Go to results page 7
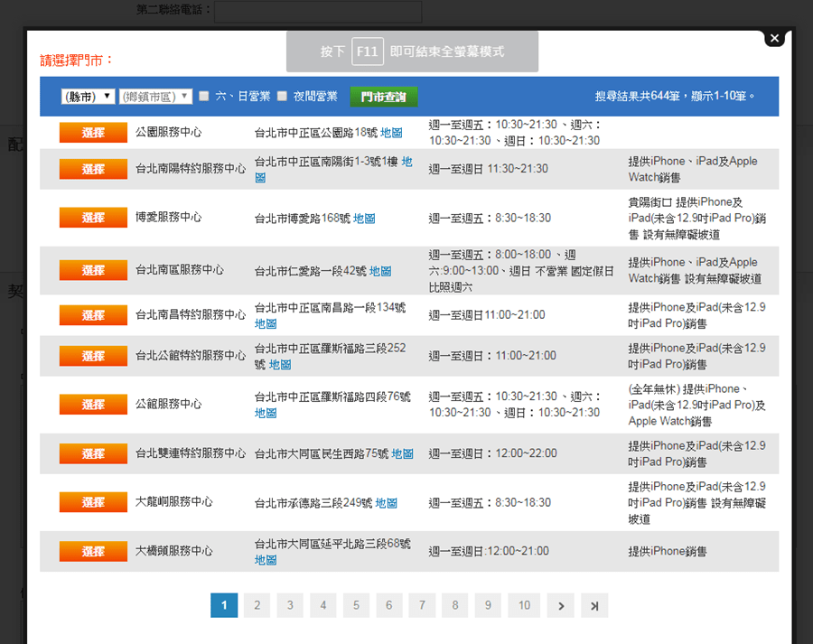The height and width of the screenshot is (644, 813). point(422,605)
